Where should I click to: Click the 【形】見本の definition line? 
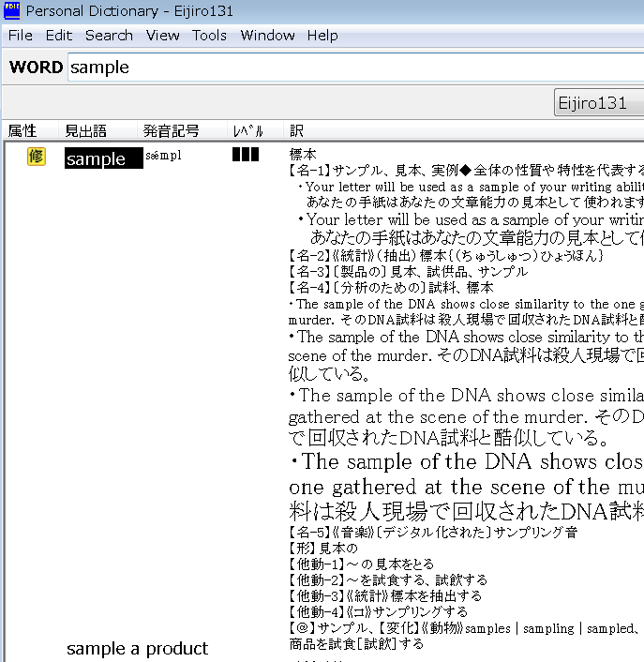pos(322,548)
